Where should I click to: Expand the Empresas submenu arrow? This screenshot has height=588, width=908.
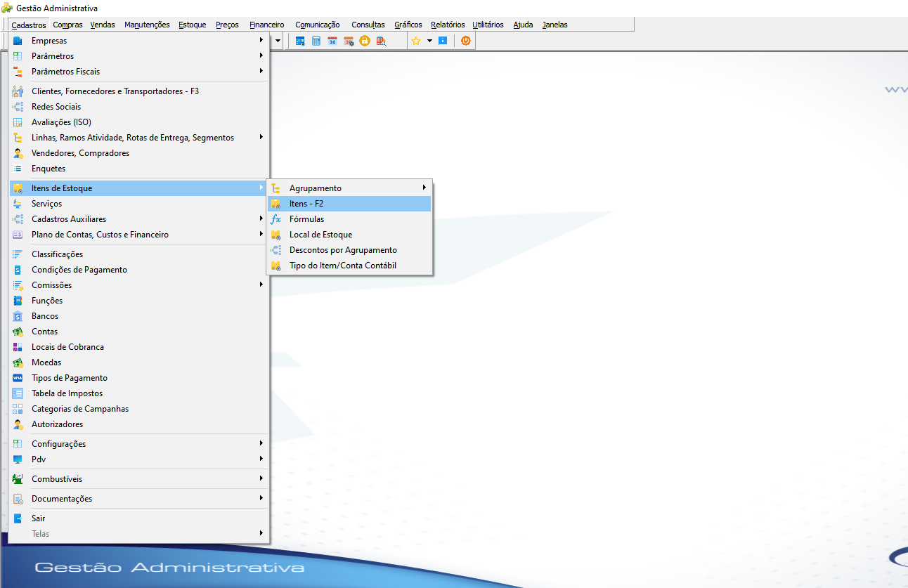coord(261,40)
